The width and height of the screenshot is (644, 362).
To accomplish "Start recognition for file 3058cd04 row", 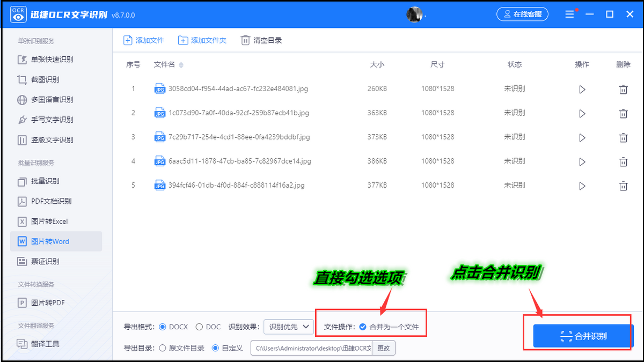I will [582, 90].
